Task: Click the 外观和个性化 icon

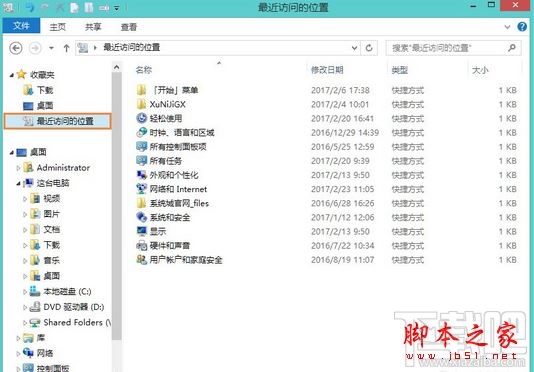Action: pos(141,175)
